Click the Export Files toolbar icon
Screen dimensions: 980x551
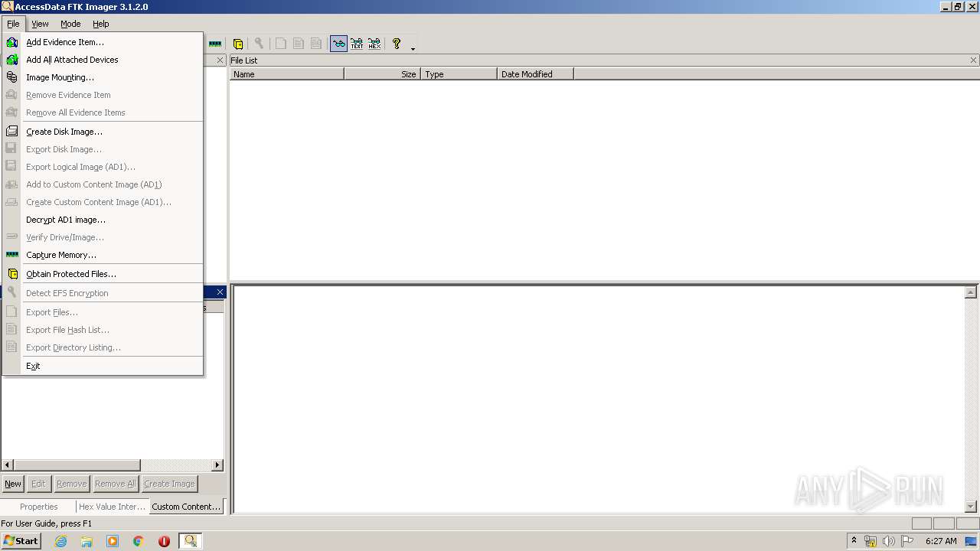(281, 44)
